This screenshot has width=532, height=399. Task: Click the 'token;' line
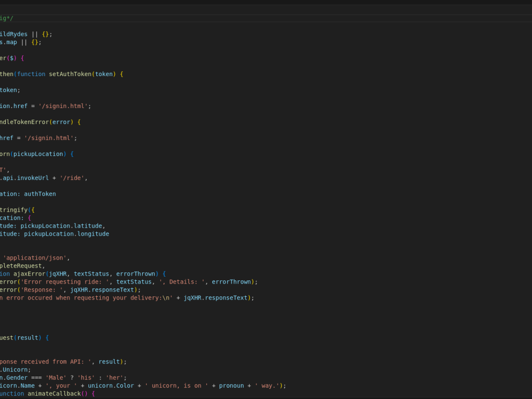click(10, 90)
